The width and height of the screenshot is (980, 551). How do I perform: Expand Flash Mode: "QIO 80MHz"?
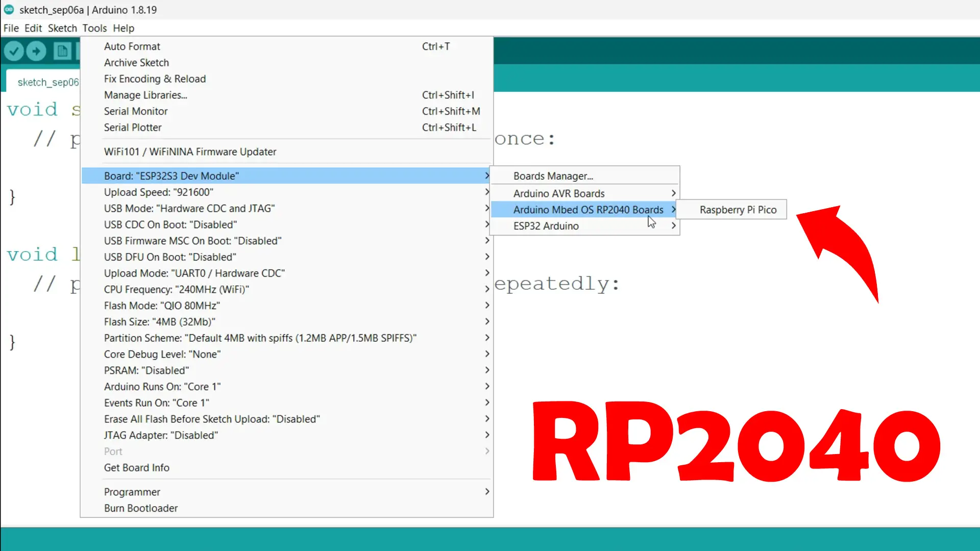tap(287, 306)
